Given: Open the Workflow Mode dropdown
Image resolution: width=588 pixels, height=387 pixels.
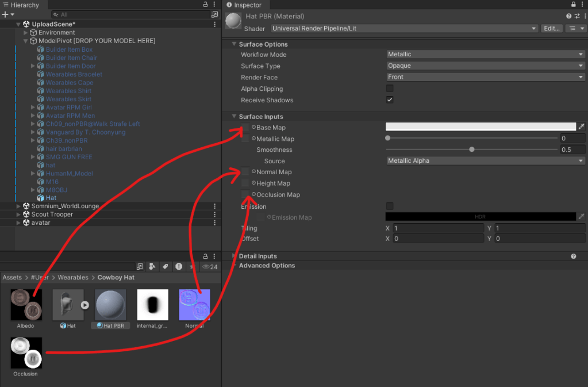Looking at the screenshot, I should (x=486, y=55).
